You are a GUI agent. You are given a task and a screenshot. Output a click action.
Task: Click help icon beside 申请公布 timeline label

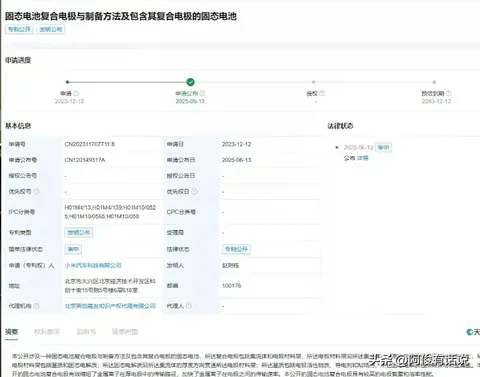point(202,93)
